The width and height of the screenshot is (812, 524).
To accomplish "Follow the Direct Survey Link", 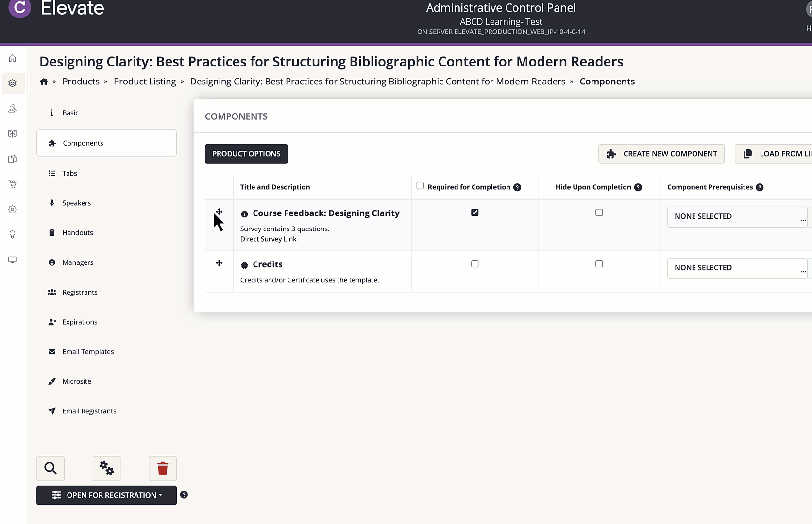I will click(268, 239).
